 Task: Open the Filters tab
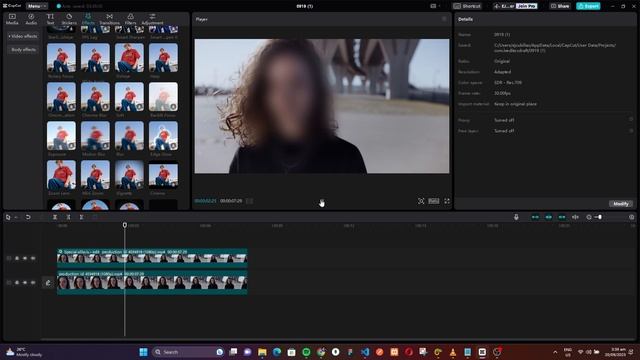click(x=131, y=19)
